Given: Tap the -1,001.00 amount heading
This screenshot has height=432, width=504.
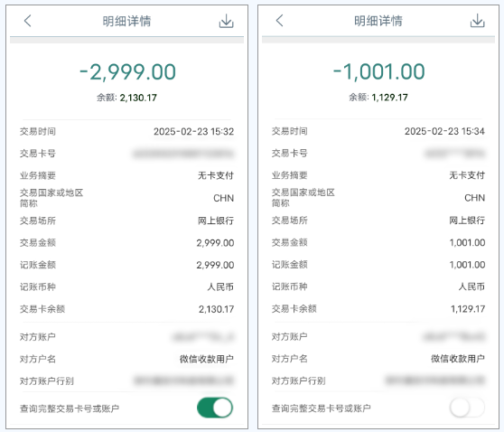Looking at the screenshot, I should coord(379,71).
